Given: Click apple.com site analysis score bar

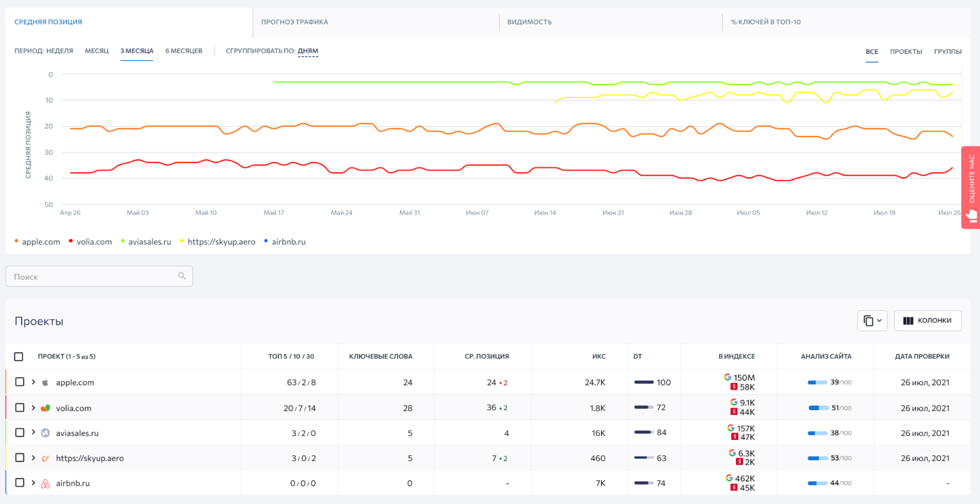Looking at the screenshot, I should 817,383.
